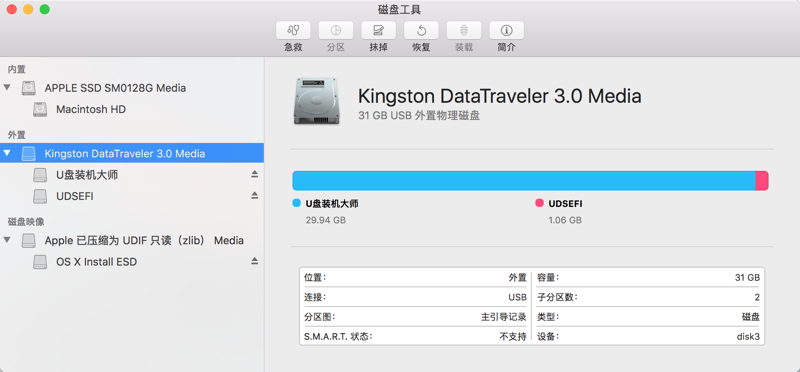800x372 pixels.
Task: Click the 设备 value disk3
Action: pos(748,337)
